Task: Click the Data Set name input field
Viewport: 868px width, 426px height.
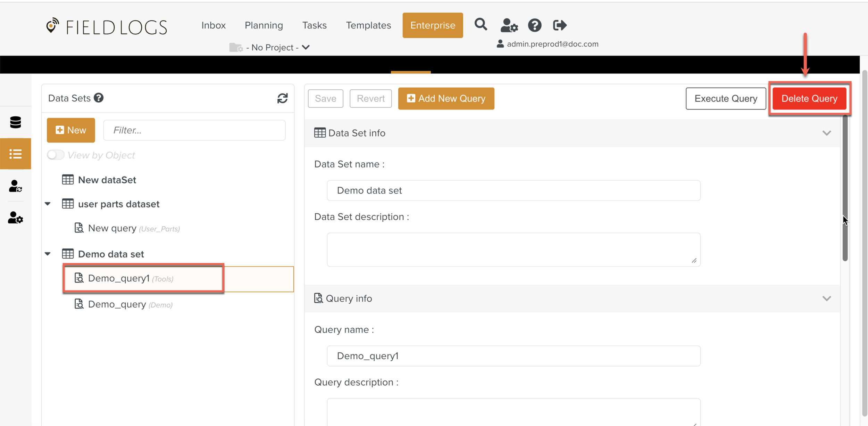Action: (x=513, y=190)
